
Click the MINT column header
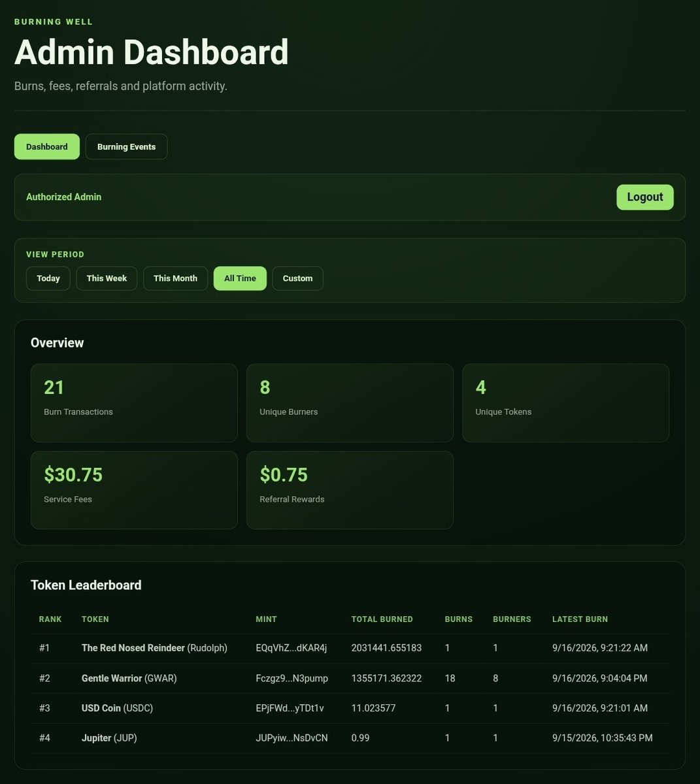[x=266, y=619]
